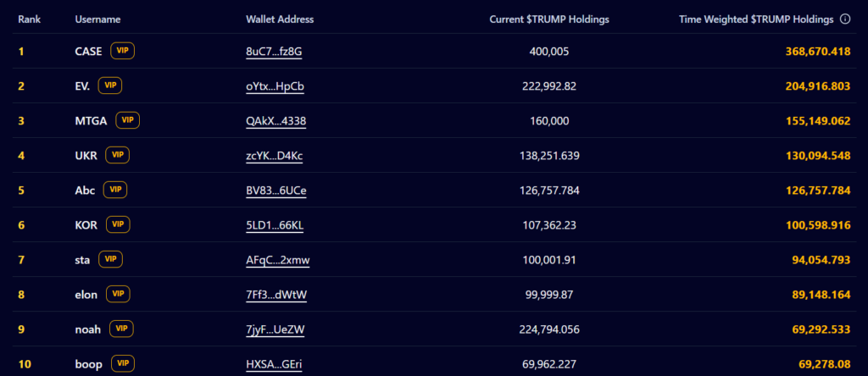Follow the zcYK...D4Kc wallet link

[274, 157]
